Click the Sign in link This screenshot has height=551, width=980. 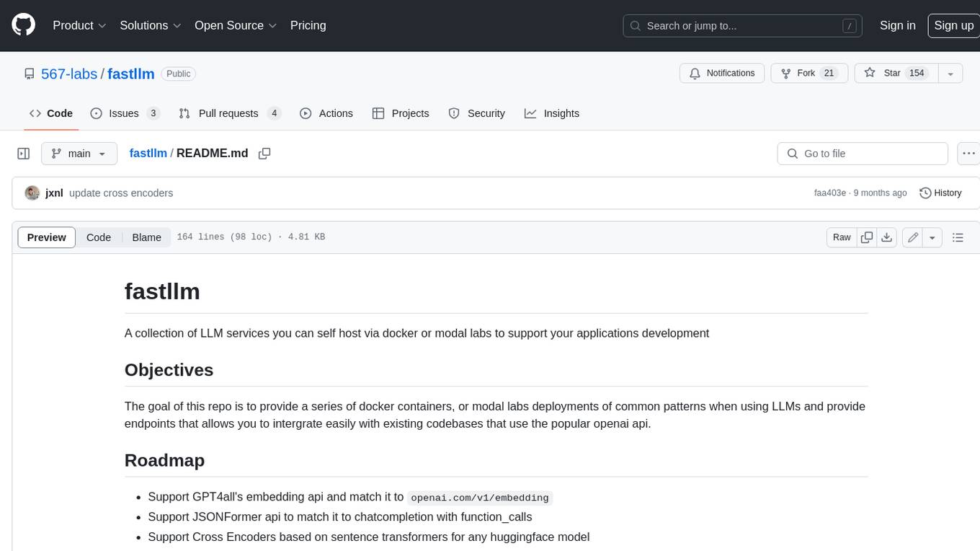coord(897,25)
